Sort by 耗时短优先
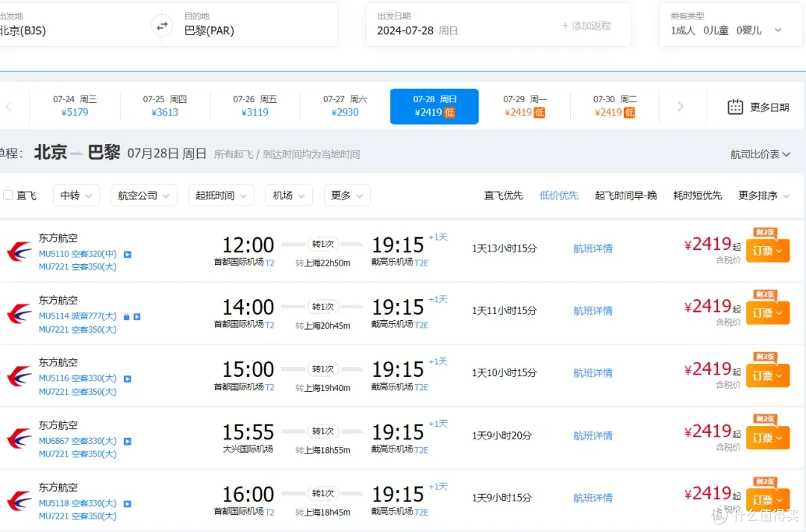Screen dimensions: 806x532 [697, 195]
